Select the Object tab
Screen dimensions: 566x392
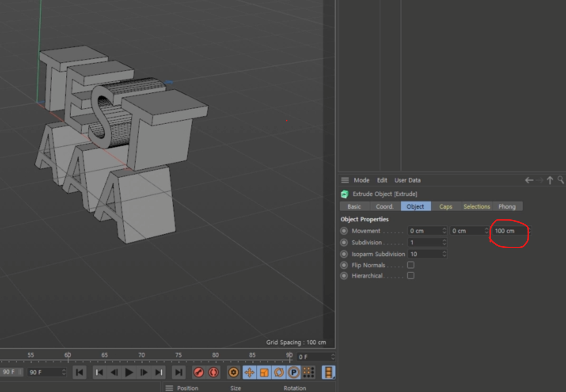(416, 206)
